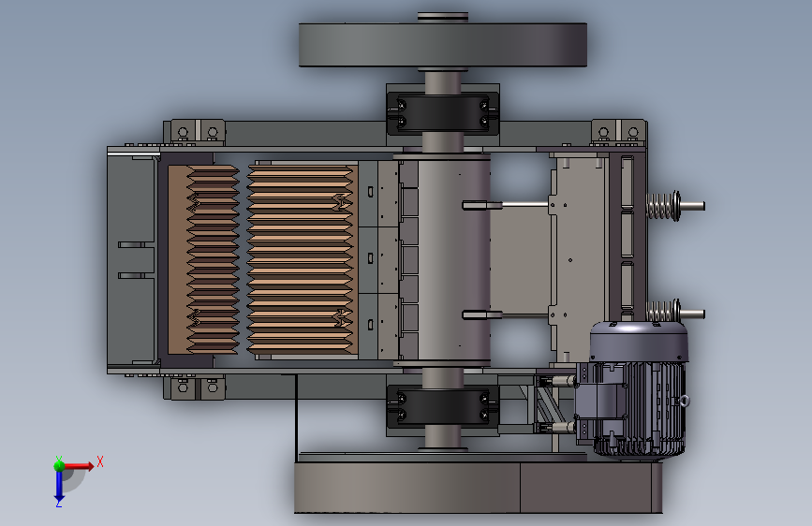Screen dimensions: 812x526
Task: Select the lower tension spring
Action: tap(664, 311)
